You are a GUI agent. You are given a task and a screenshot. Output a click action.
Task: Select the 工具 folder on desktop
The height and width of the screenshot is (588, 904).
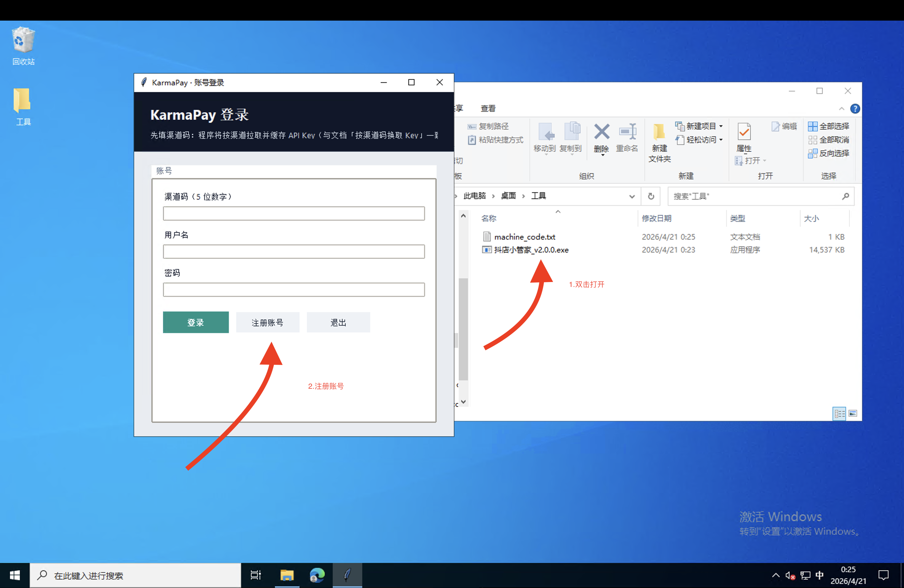23,106
